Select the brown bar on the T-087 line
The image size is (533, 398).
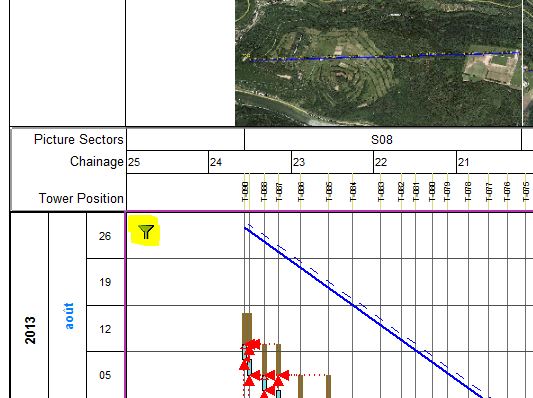(x=278, y=359)
